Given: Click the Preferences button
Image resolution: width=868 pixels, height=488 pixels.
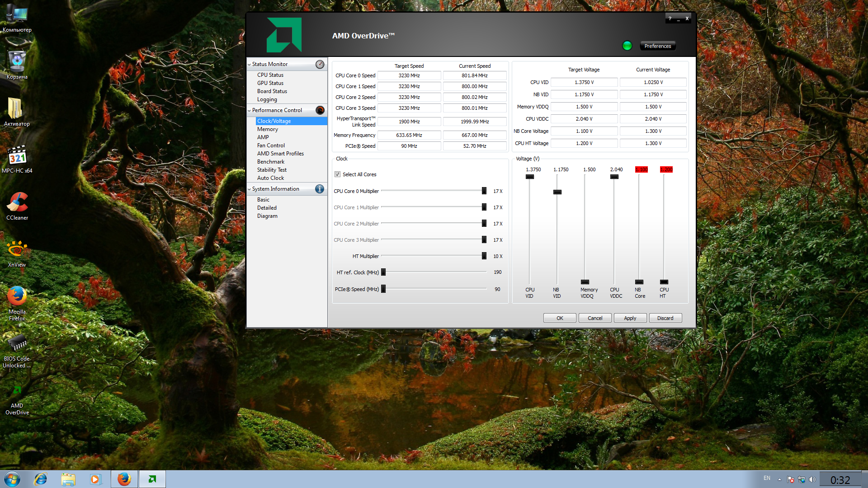Looking at the screenshot, I should tap(657, 46).
